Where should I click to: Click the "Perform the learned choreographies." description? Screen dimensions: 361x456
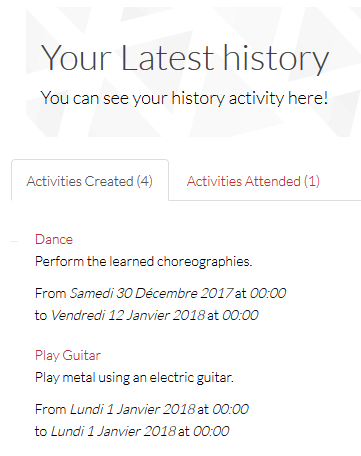pyautogui.click(x=144, y=262)
